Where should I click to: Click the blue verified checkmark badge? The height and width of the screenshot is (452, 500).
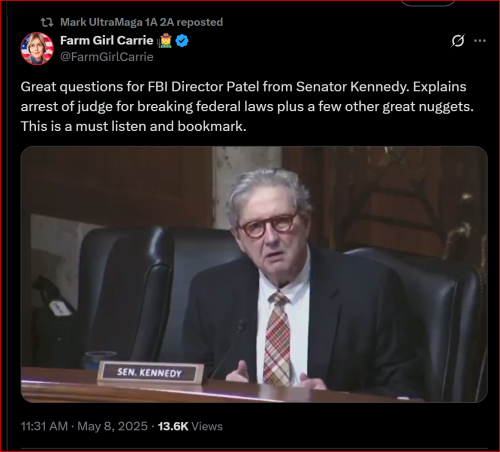(x=182, y=41)
